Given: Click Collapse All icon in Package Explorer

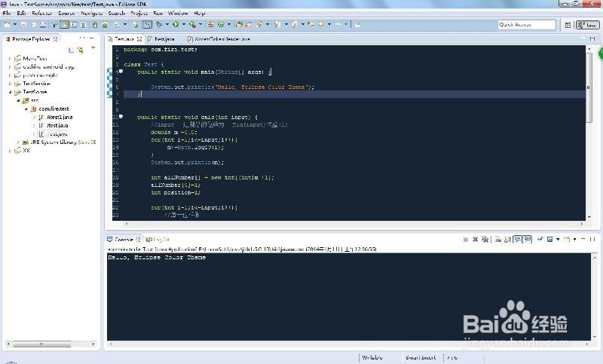Looking at the screenshot, I should (71, 50).
